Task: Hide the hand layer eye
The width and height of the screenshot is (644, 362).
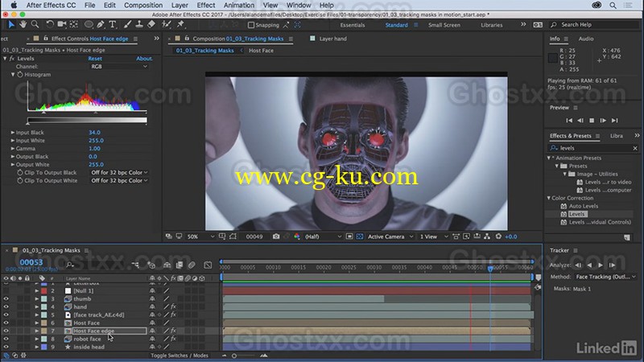Action: point(6,306)
